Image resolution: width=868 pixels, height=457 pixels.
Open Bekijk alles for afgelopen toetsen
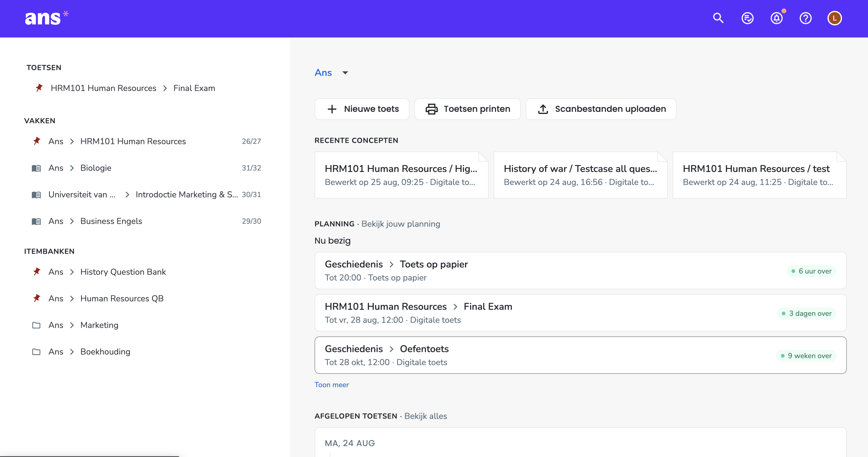(426, 416)
